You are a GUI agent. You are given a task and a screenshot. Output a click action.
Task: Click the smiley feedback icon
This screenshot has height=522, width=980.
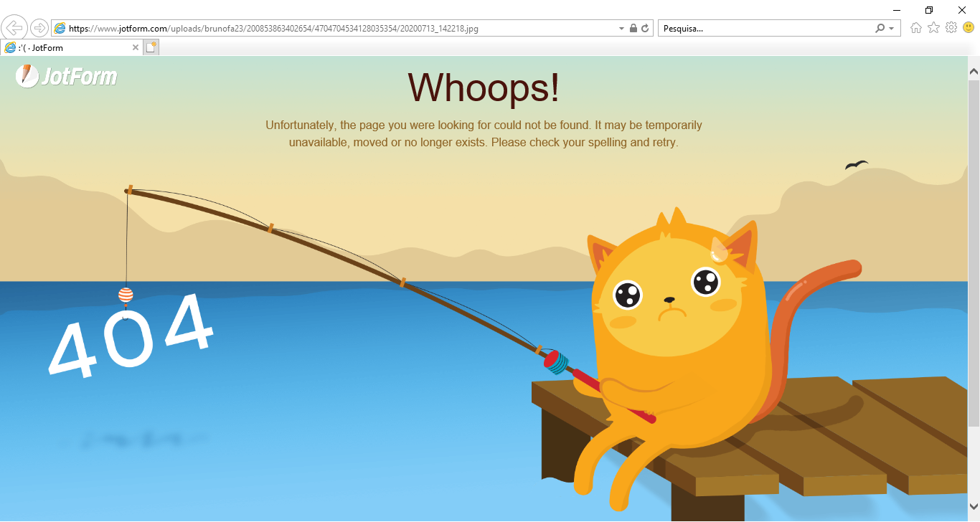click(969, 28)
